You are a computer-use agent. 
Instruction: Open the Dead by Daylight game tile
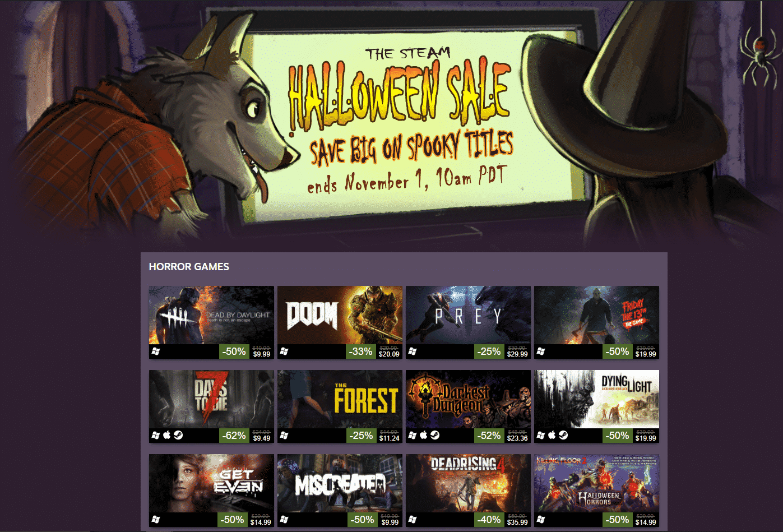click(x=211, y=315)
